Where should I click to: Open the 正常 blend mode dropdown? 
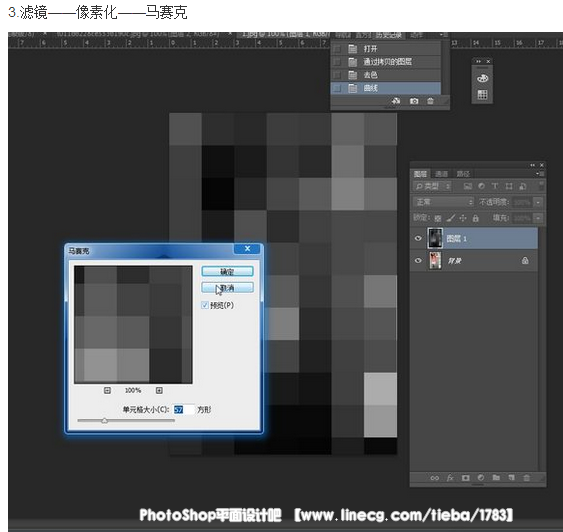(x=444, y=202)
